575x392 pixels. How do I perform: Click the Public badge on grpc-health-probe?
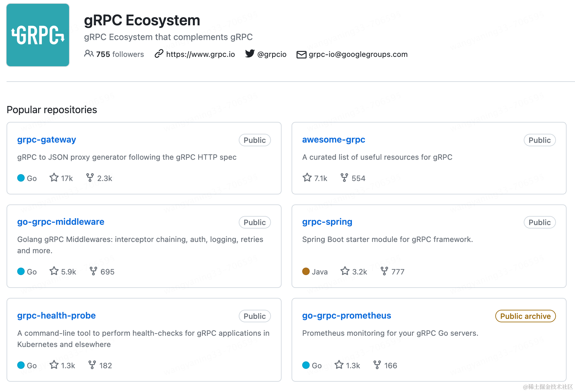pyautogui.click(x=255, y=316)
